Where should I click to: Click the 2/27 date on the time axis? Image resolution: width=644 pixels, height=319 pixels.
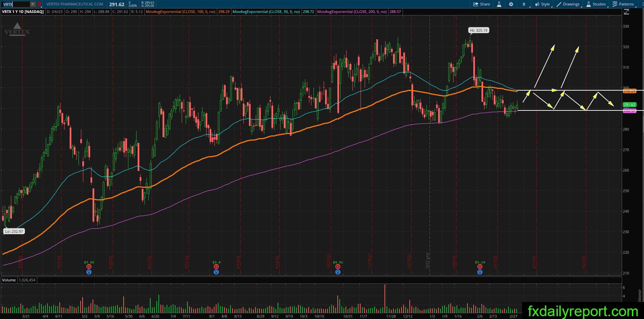[513, 316]
